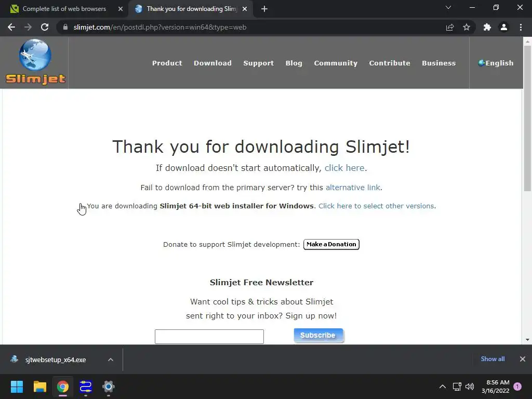Open the clock showing 8:56 AM
Screen dimensions: 532x399
[x=495, y=387]
